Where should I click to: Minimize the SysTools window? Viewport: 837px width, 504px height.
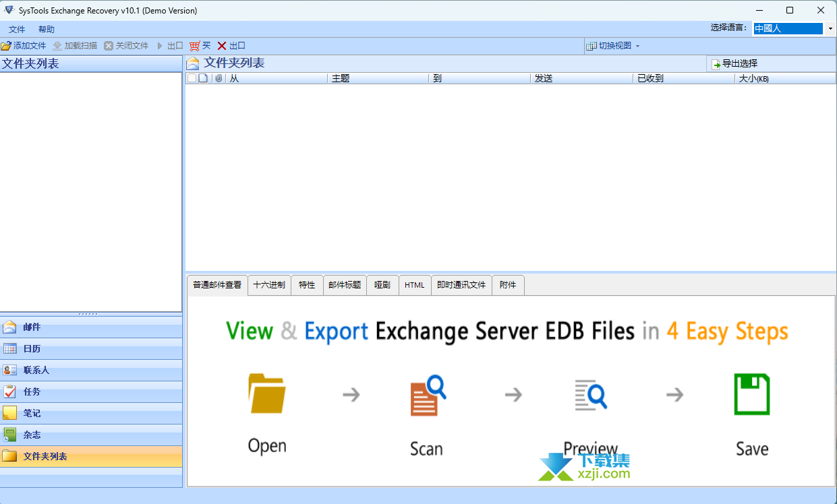point(759,10)
